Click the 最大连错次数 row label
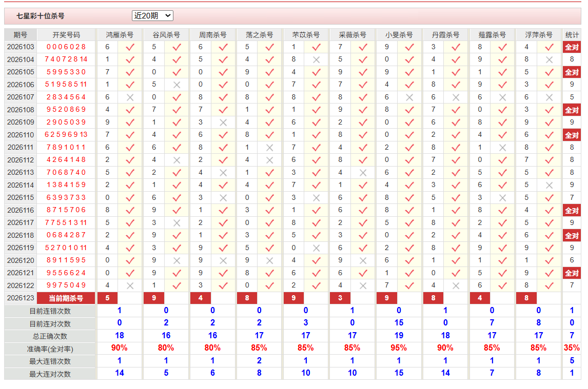Image resolution: width=588 pixels, height=389 pixels. point(50,361)
